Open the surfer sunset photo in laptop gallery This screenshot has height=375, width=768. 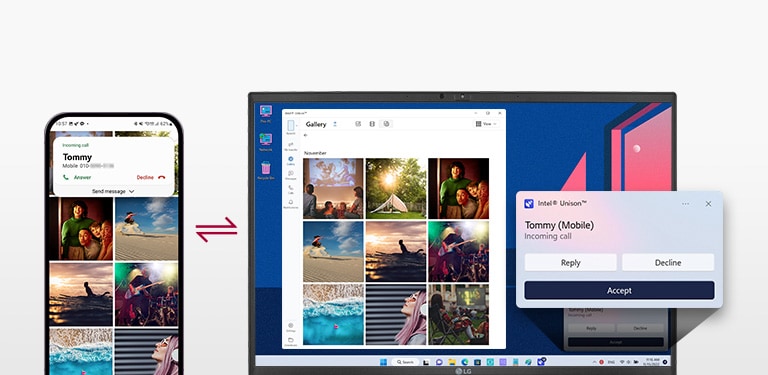click(396, 252)
